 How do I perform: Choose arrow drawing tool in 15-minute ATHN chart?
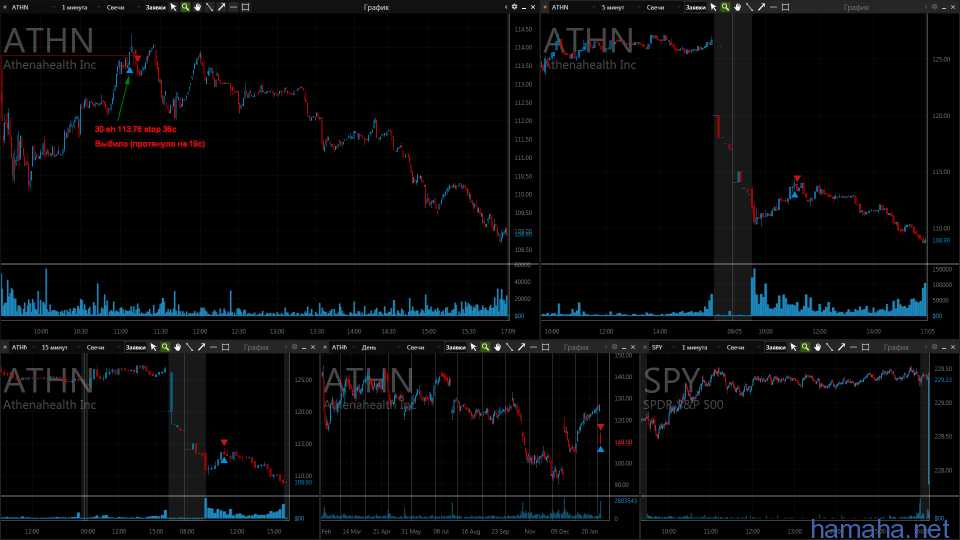coord(201,347)
